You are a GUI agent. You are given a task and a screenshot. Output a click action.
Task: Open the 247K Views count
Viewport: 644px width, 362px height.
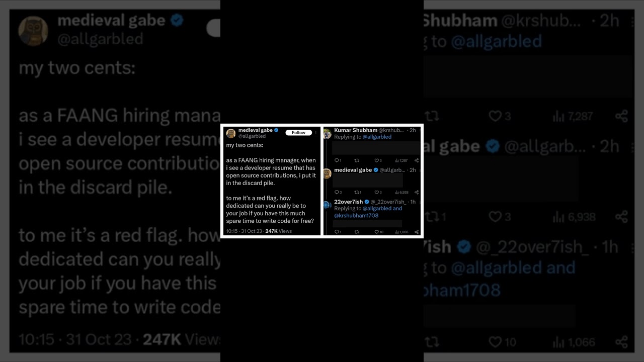point(278,231)
